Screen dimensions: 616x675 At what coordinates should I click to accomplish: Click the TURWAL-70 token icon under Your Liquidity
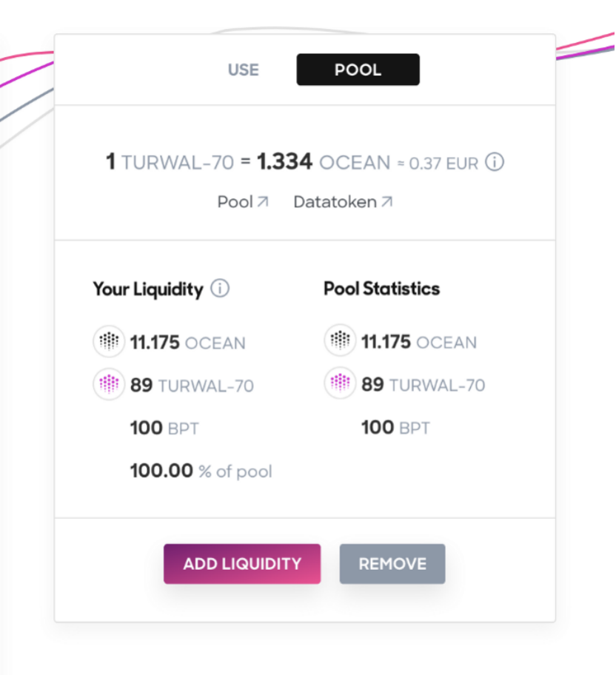(109, 383)
